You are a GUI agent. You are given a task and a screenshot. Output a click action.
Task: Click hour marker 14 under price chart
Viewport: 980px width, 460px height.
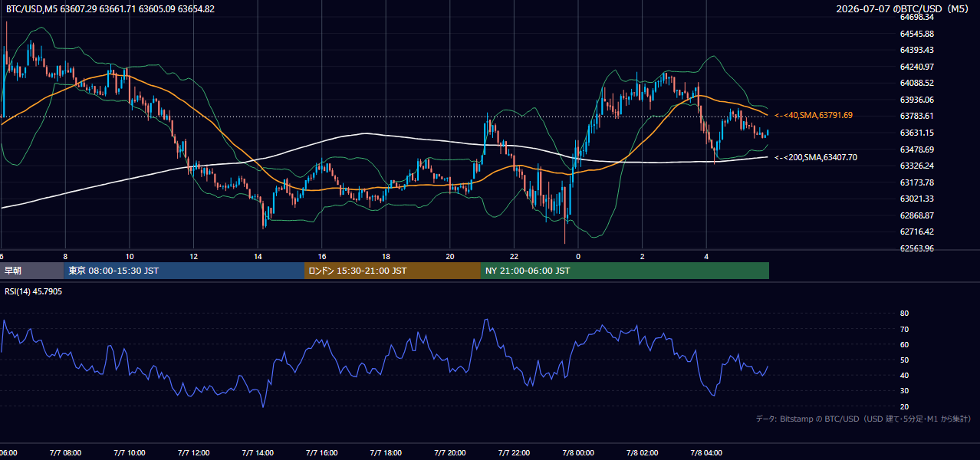point(258,256)
